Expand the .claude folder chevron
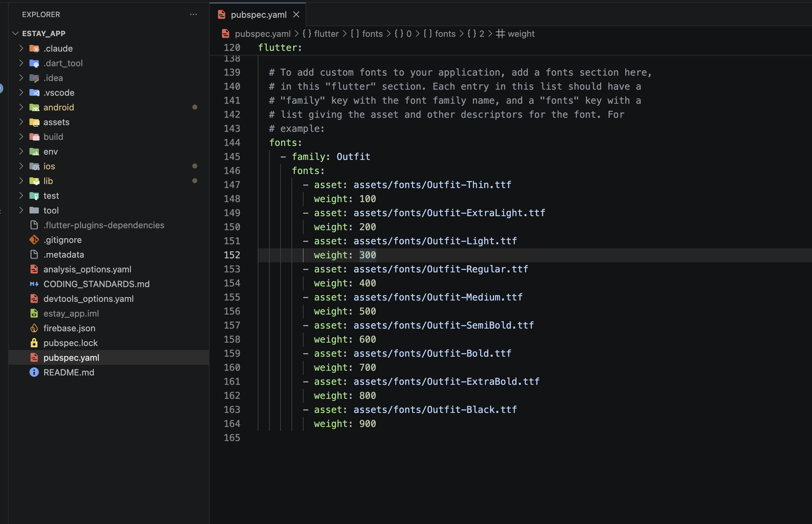Screen dimensions: 812x524 (21, 48)
